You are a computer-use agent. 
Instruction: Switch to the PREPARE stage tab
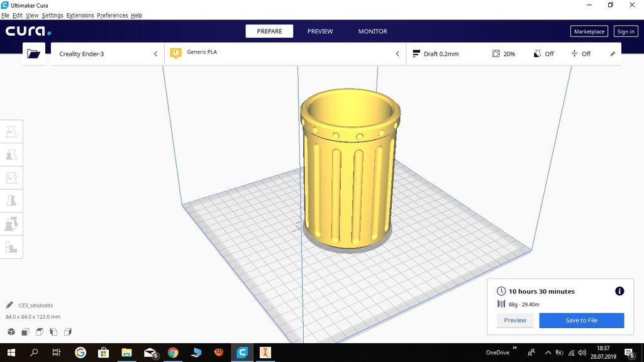click(269, 31)
